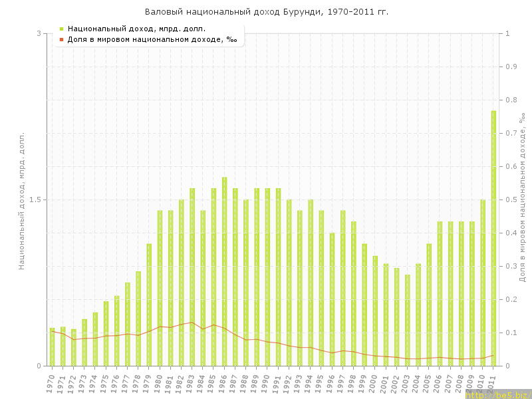Image resolution: width=532 pixels, height=399 pixels.
Task: Select the 2011 bar, the tallest one
Action: point(493,238)
